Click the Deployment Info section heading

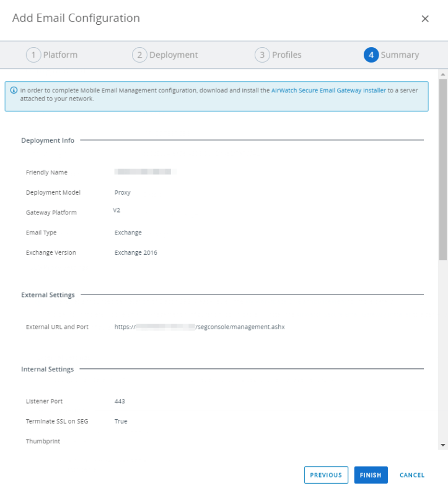(48, 141)
